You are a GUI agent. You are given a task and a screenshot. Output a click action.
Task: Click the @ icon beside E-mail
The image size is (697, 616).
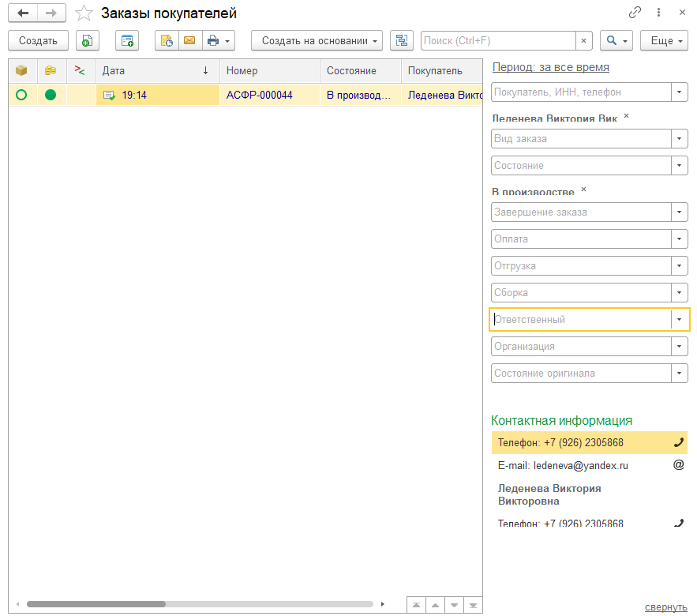click(x=679, y=466)
